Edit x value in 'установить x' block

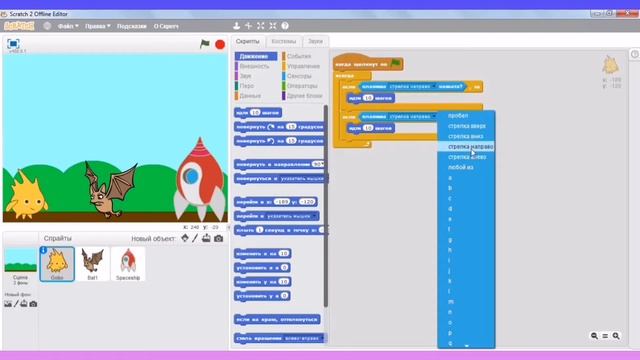click(x=284, y=268)
